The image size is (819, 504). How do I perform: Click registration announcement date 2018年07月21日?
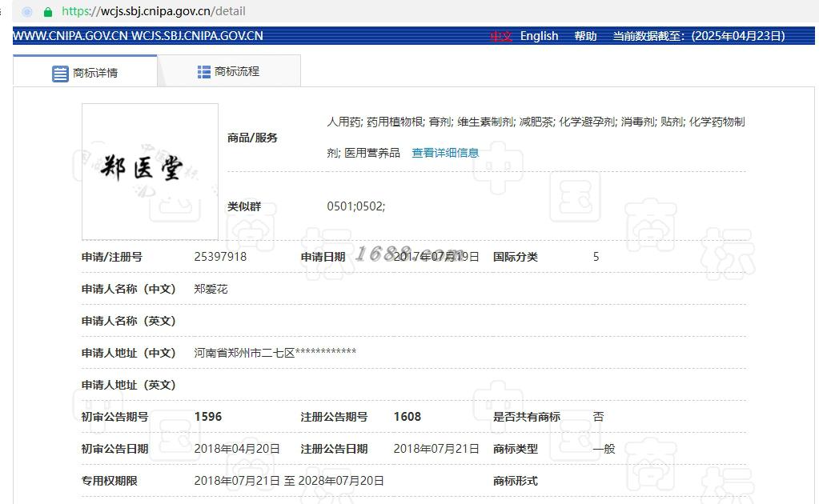click(436, 449)
